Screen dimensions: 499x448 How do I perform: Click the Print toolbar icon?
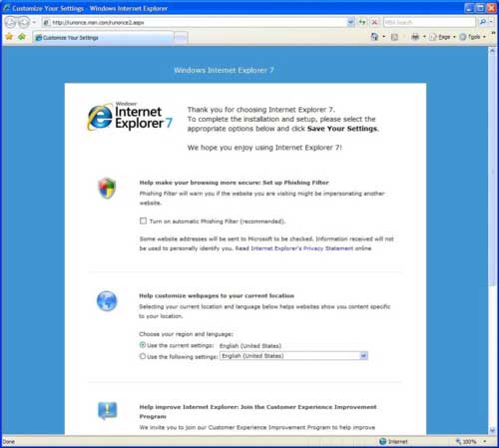415,37
